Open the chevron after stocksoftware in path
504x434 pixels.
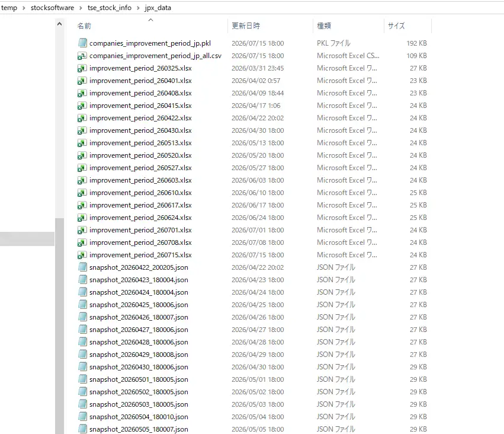tap(81, 8)
